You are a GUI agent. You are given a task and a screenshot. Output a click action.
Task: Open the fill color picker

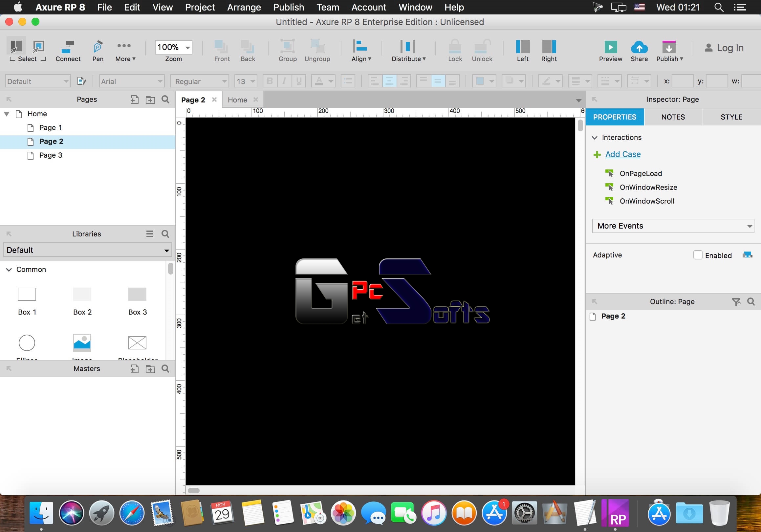[x=484, y=81]
